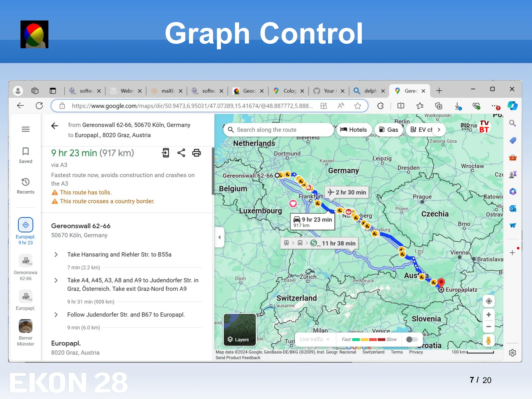Screen dimensions: 532x399
Task: Open the Berner Münster recent place
Action: (25, 333)
